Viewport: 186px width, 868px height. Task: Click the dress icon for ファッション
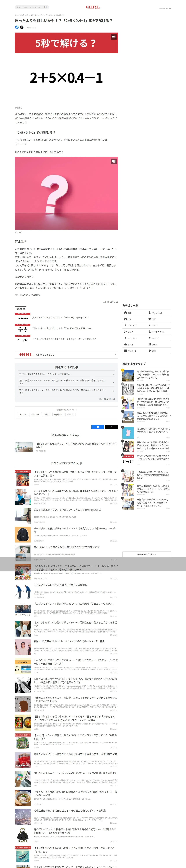(150, 313)
